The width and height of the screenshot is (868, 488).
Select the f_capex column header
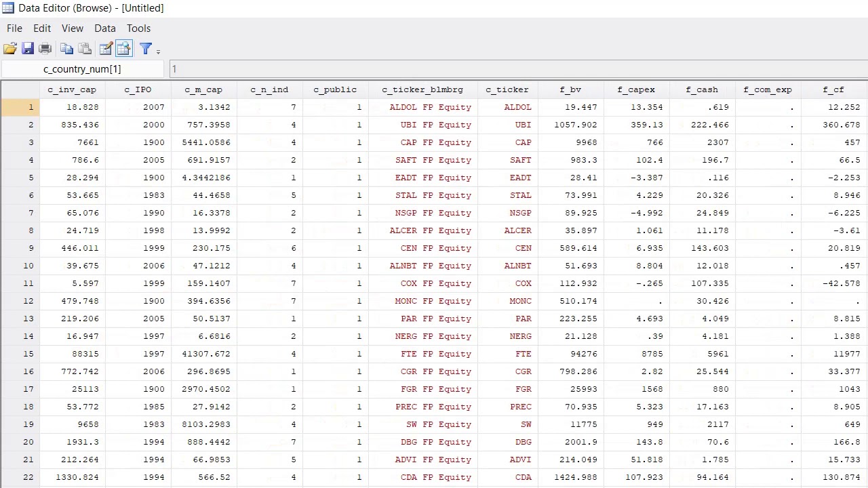[x=636, y=89]
